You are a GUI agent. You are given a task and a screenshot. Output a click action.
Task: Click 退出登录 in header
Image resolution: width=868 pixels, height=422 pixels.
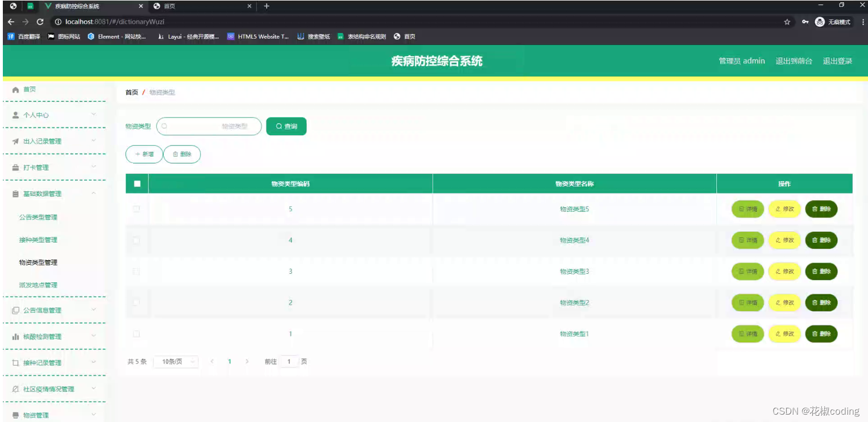pyautogui.click(x=837, y=61)
